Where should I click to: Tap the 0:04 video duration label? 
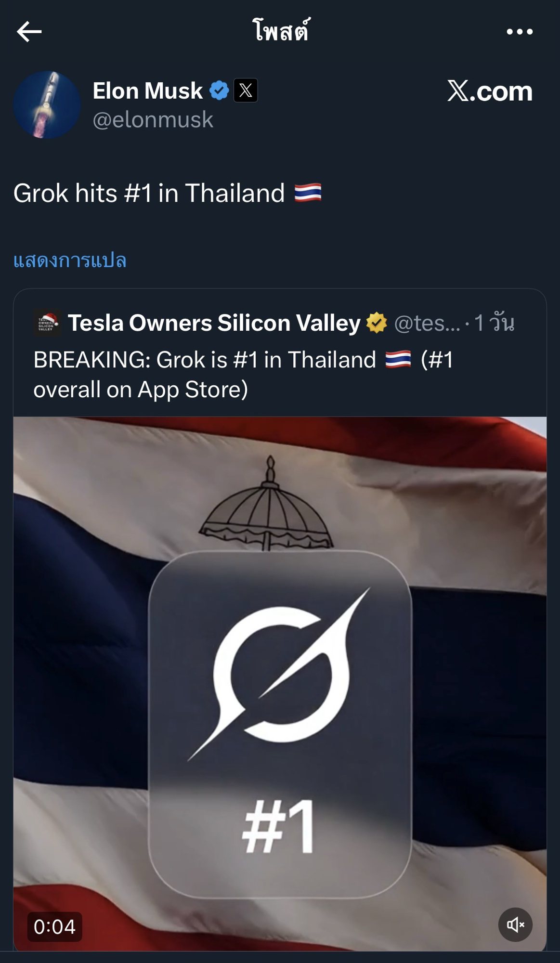54,926
